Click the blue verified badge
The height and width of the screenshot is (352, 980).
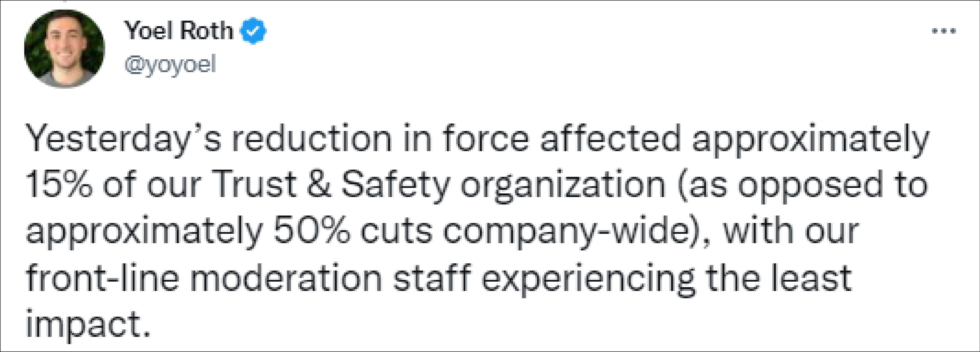click(253, 31)
